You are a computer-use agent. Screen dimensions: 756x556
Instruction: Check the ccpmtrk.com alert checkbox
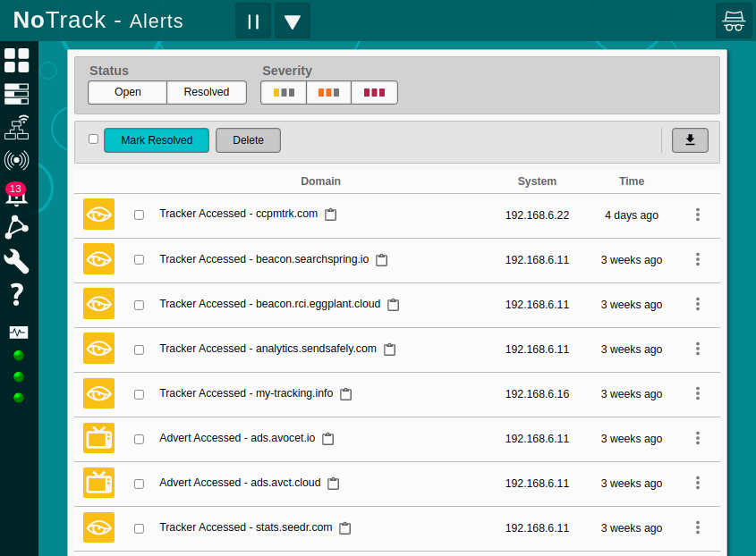pyautogui.click(x=139, y=215)
